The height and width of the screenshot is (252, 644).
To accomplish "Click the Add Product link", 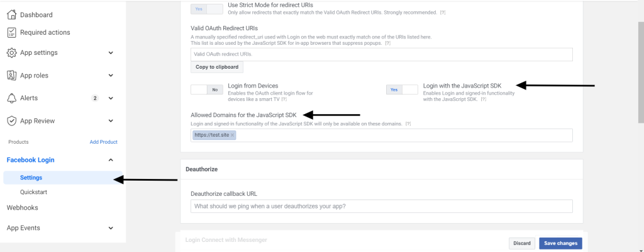I will click(104, 142).
